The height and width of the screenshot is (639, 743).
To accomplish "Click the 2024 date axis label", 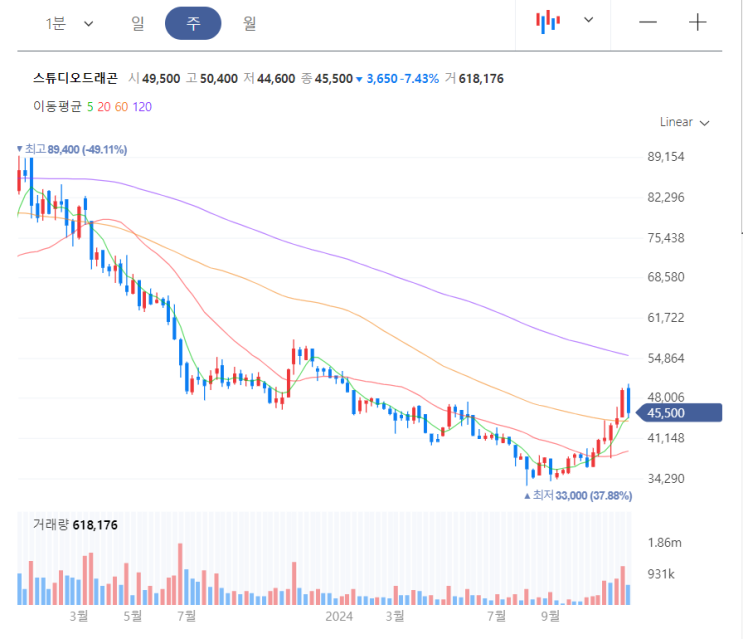I will [339, 616].
